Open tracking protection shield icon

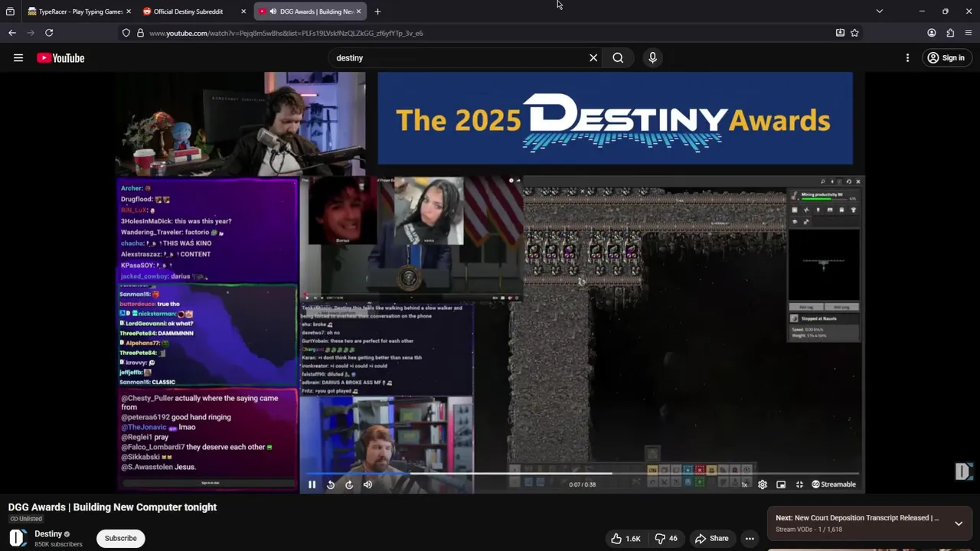pyautogui.click(x=126, y=33)
